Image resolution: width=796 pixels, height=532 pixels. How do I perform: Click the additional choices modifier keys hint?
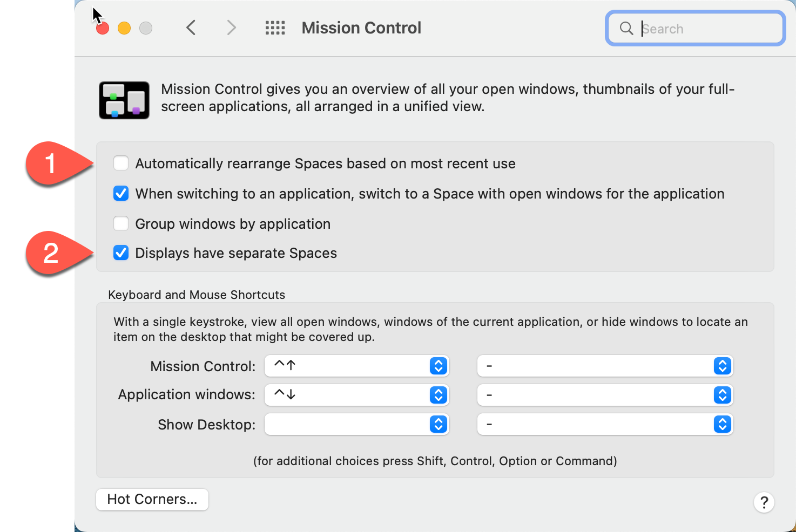(x=435, y=461)
